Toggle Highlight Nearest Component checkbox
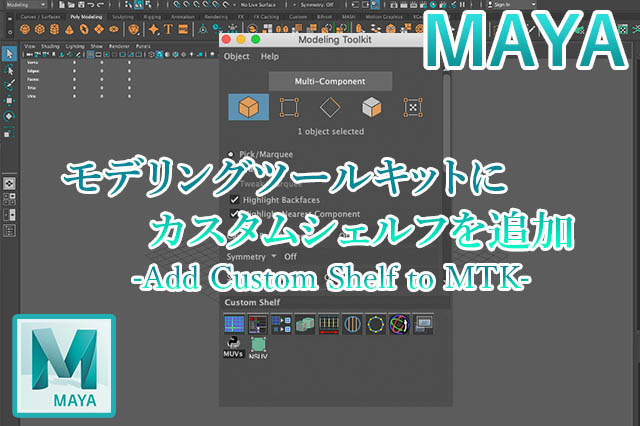 (234, 214)
